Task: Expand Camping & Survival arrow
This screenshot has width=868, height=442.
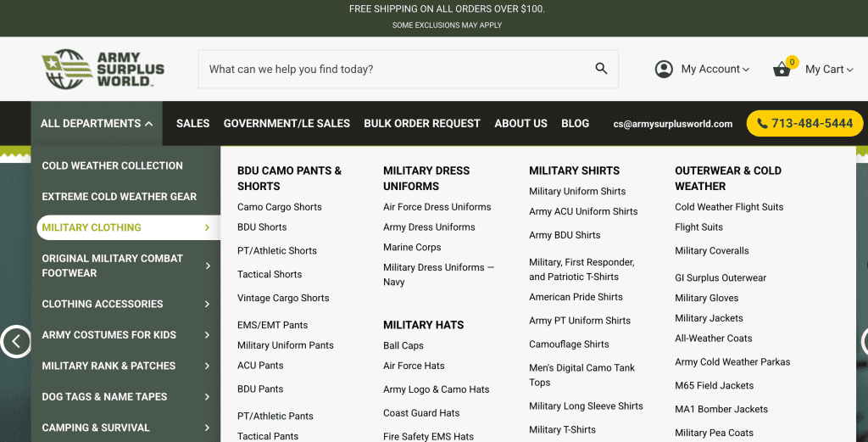Action: [x=207, y=428]
